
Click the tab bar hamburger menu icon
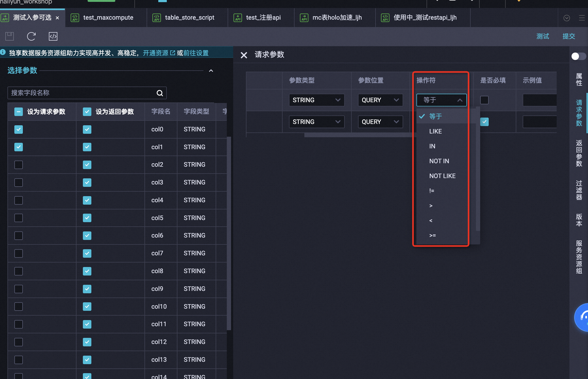coord(582,18)
